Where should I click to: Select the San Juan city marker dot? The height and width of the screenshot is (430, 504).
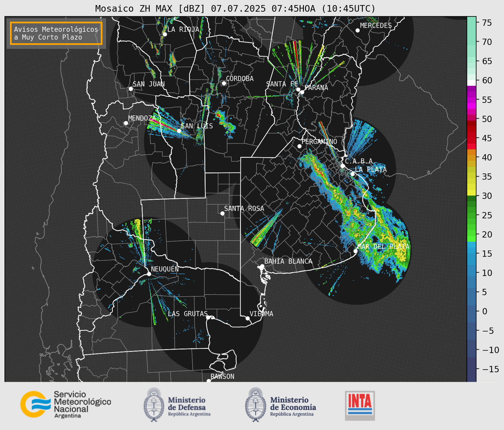(131, 89)
